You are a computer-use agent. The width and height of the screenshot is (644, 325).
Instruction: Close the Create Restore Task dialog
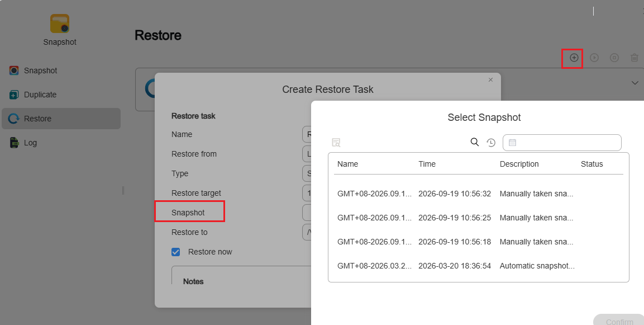click(490, 80)
